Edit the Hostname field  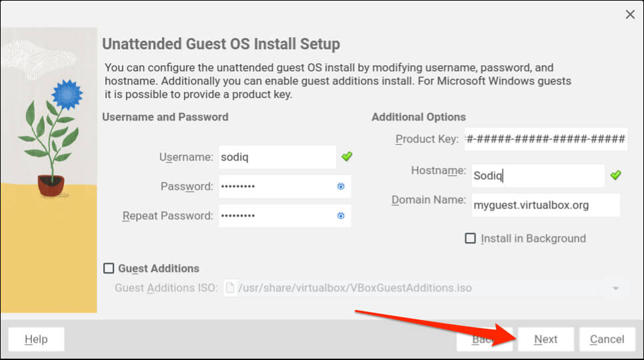point(537,176)
